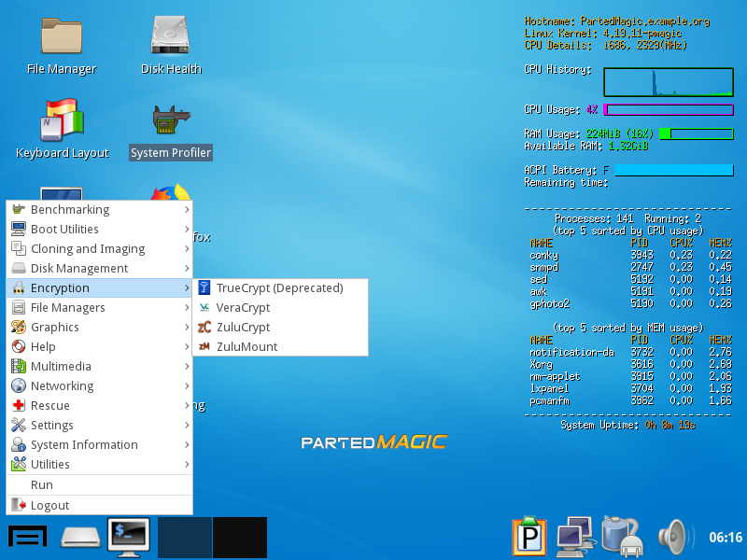Click the start menu button in taskbar
The width and height of the screenshot is (747, 560).
coord(28,538)
